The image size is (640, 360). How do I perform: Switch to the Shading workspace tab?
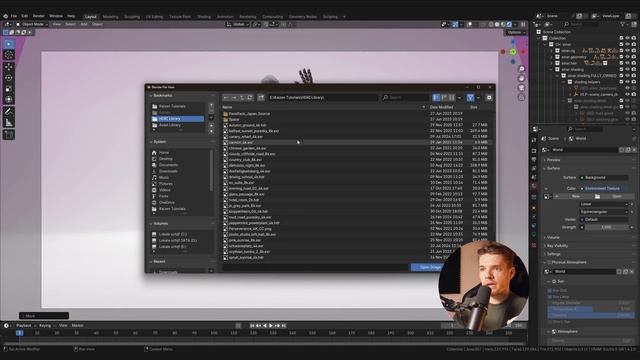pyautogui.click(x=204, y=17)
